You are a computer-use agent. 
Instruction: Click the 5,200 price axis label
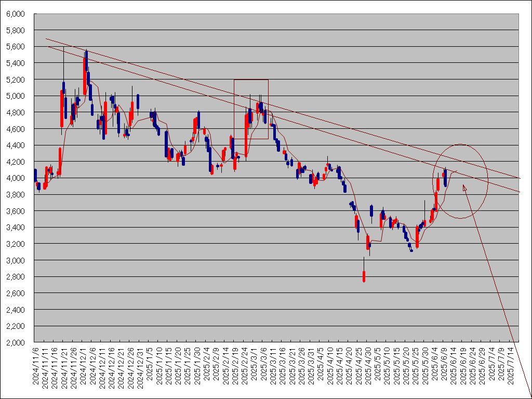pos(16,79)
